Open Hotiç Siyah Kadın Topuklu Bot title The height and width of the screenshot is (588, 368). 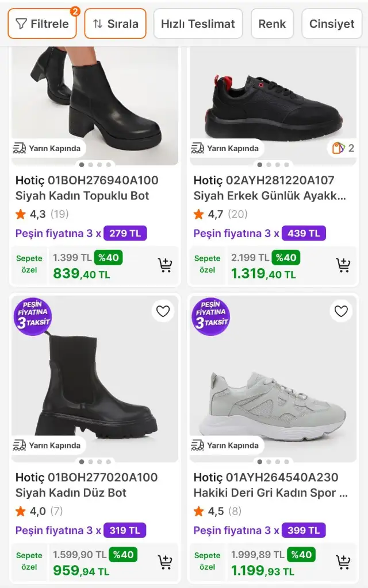click(x=87, y=188)
